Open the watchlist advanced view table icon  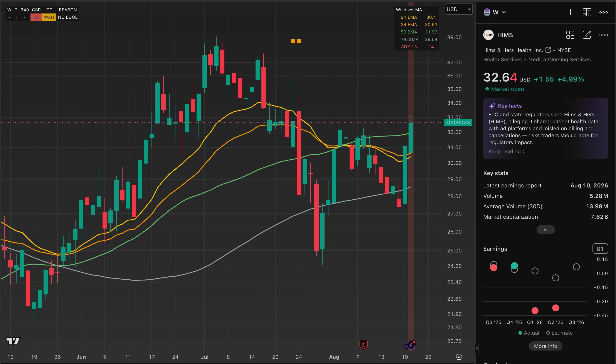click(x=587, y=12)
